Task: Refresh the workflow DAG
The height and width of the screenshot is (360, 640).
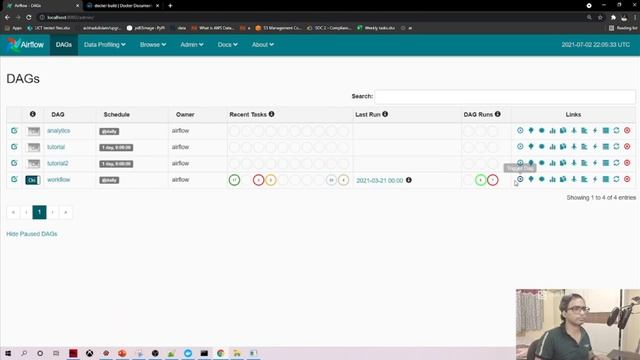Action: (616, 179)
